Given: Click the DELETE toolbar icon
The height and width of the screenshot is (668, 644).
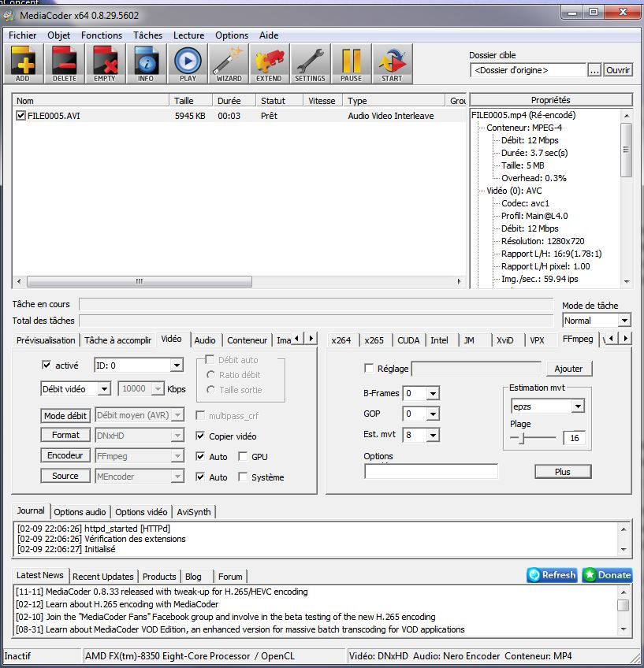Looking at the screenshot, I should [64, 63].
